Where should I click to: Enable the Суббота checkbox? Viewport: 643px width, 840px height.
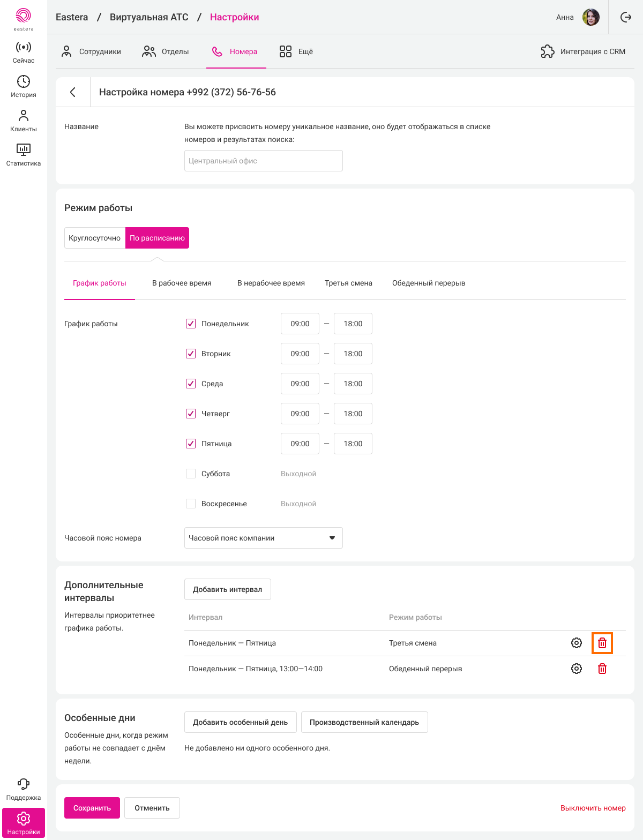(191, 474)
